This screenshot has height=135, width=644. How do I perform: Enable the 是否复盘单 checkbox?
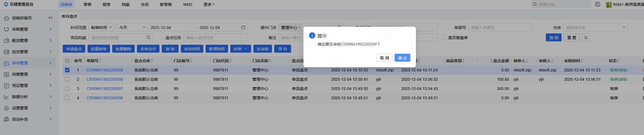(445, 37)
